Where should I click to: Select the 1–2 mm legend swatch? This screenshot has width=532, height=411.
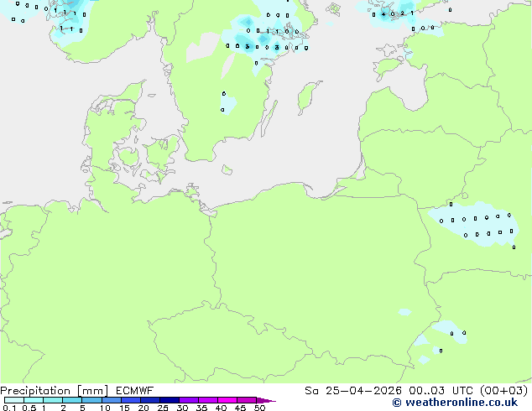(x=53, y=400)
